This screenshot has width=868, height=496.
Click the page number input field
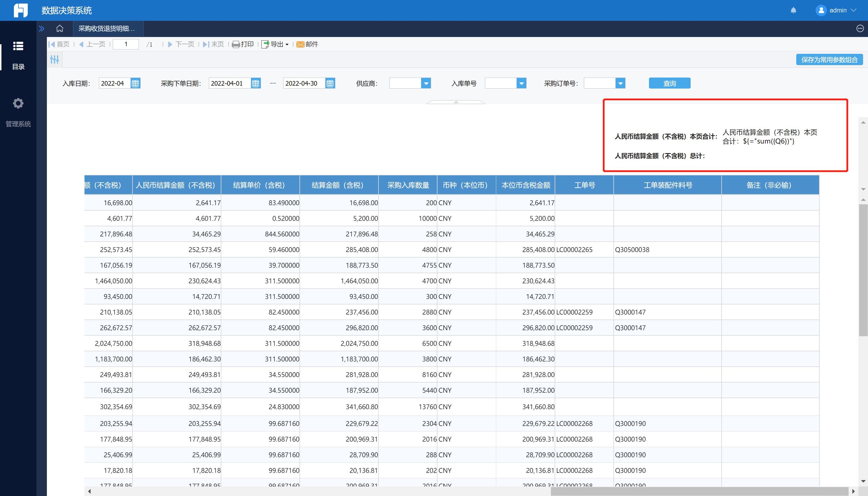pos(126,44)
